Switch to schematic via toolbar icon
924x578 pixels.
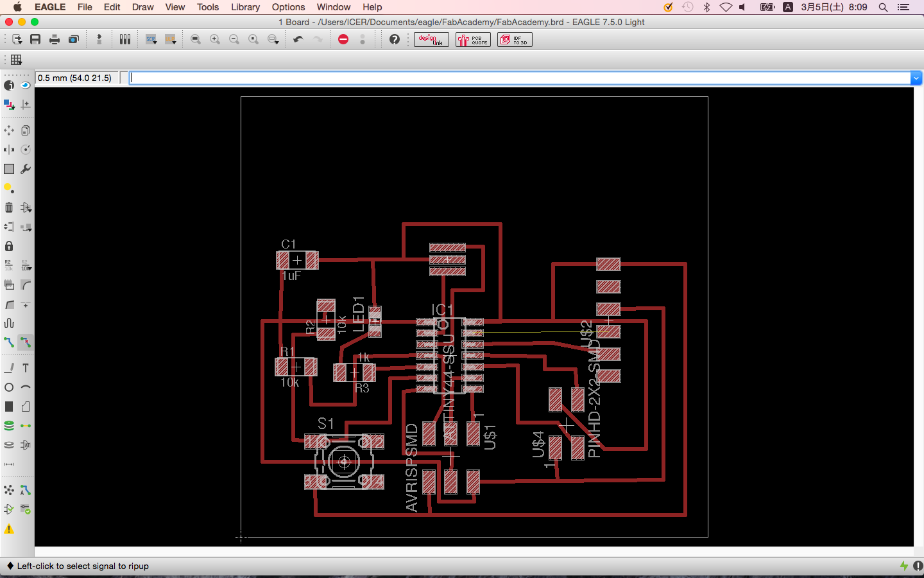(99, 39)
